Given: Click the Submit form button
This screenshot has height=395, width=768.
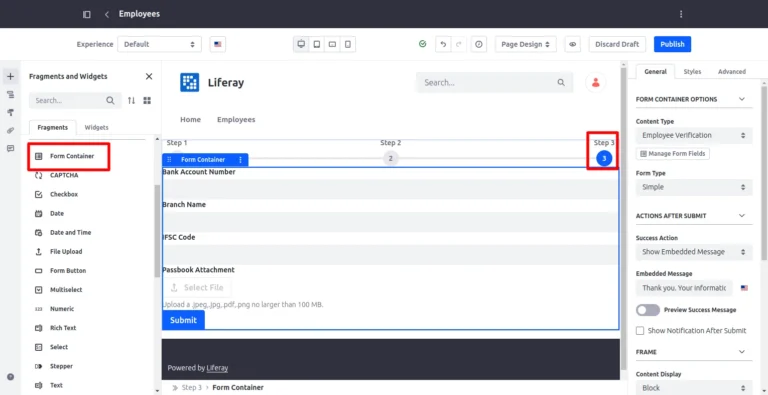Looking at the screenshot, I should pyautogui.click(x=183, y=320).
